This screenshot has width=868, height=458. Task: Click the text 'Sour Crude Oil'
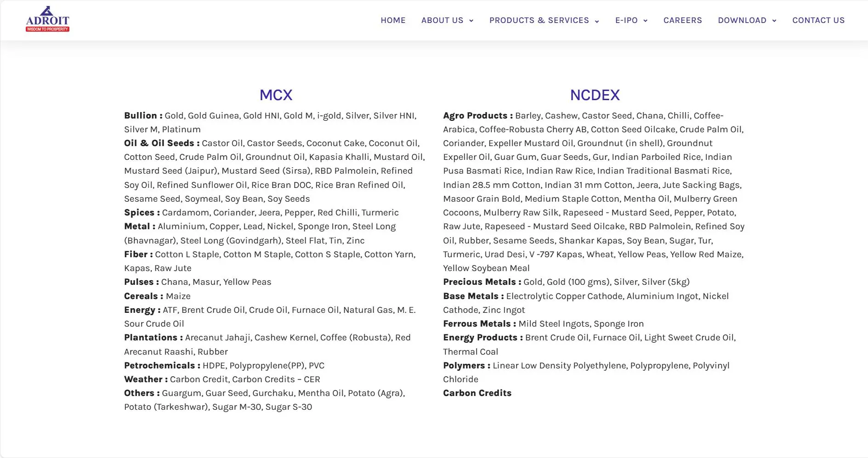pos(154,324)
